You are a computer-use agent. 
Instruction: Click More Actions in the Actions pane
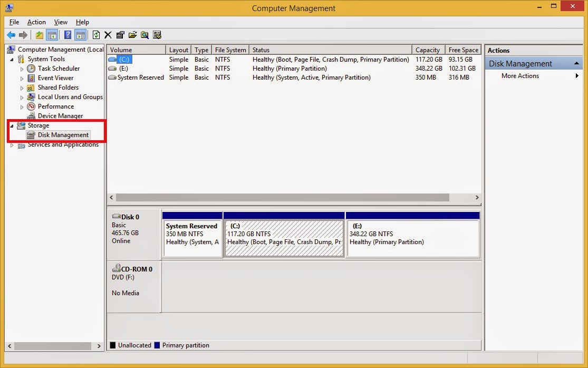(x=520, y=76)
